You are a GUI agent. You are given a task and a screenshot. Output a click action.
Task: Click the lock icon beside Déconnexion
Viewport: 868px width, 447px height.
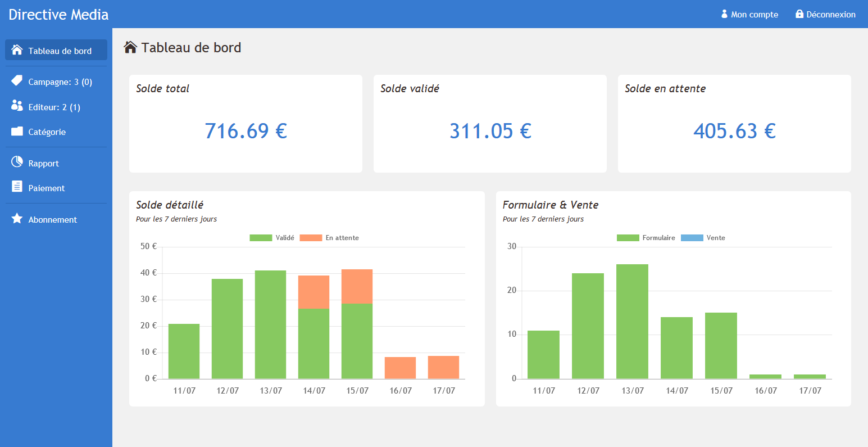(x=799, y=14)
